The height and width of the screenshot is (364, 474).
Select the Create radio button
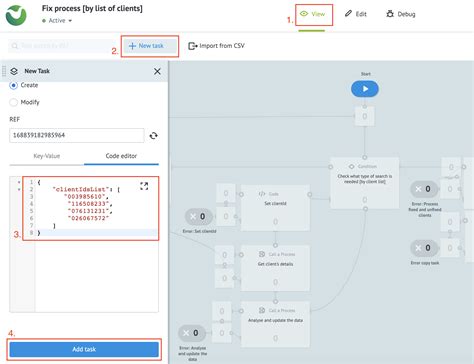(13, 85)
